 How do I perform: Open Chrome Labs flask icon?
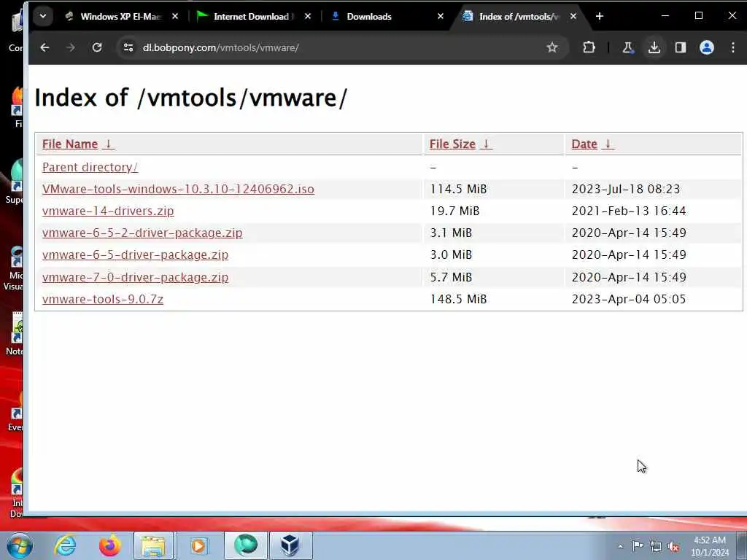point(628,47)
